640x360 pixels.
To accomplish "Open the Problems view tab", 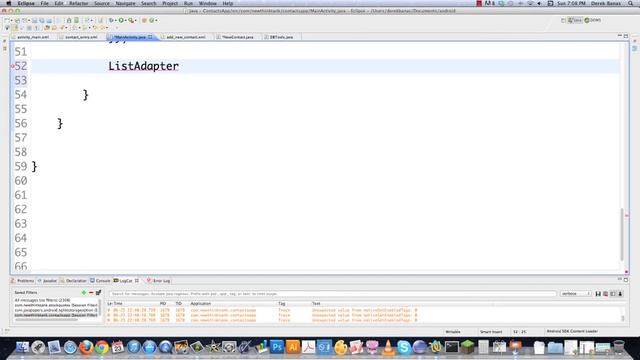I will pyautogui.click(x=22, y=281).
